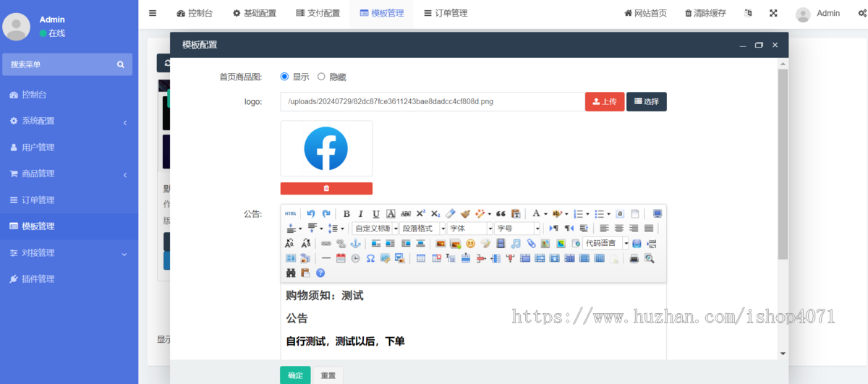This screenshot has height=384, width=868.
Task: Open editor help
Action: (320, 273)
